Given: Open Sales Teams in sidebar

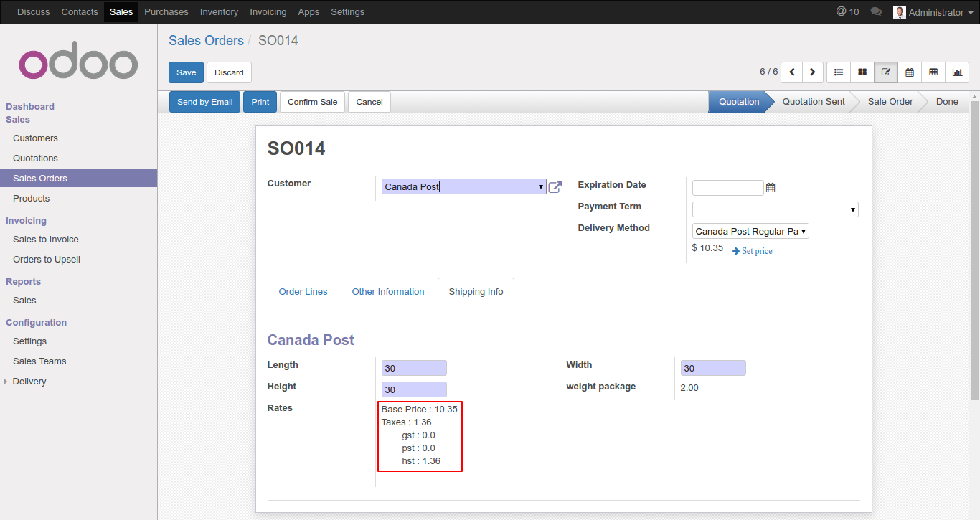Looking at the screenshot, I should [x=39, y=361].
